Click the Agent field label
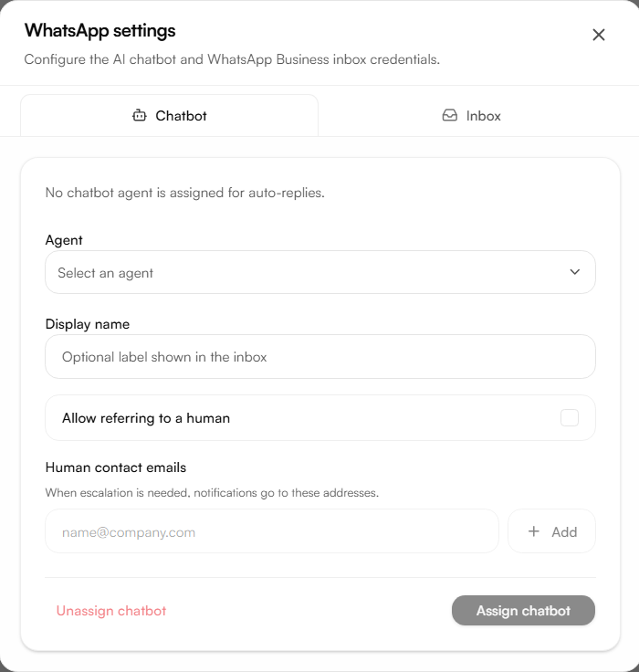The width and height of the screenshot is (639, 672). pos(64,240)
